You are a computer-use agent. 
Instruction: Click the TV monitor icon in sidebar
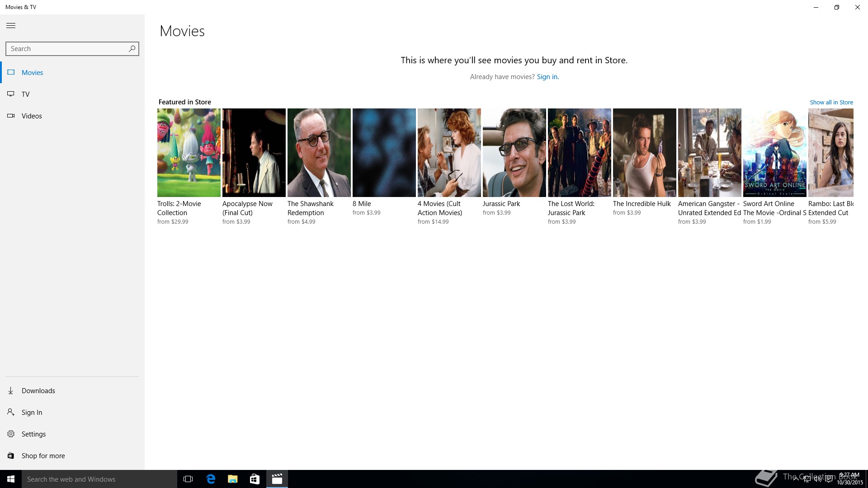(x=11, y=94)
